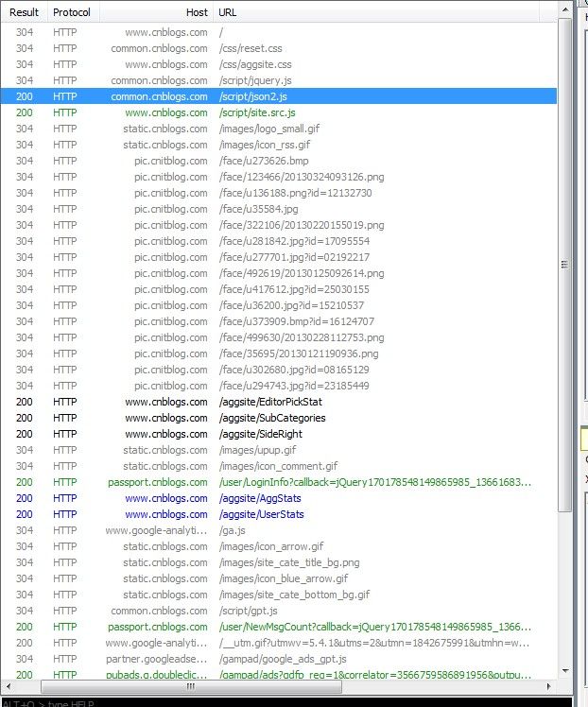Select the /script/json2.js session row
Image resolution: width=588 pixels, height=707 pixels.
coord(279,96)
